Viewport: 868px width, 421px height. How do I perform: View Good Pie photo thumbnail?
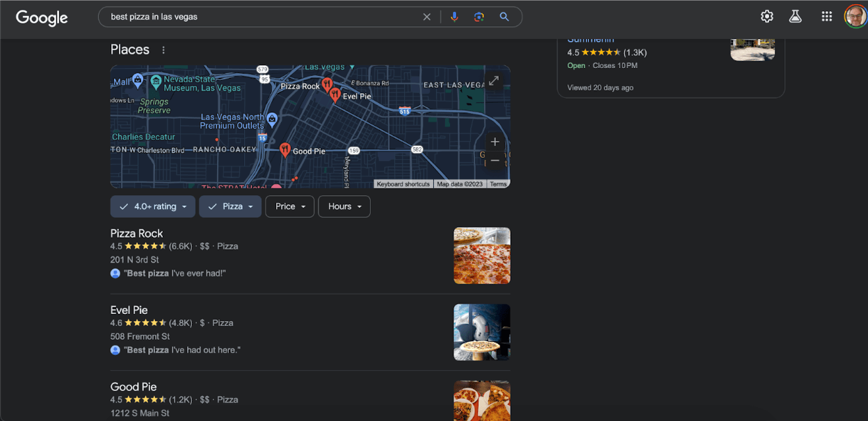482,401
